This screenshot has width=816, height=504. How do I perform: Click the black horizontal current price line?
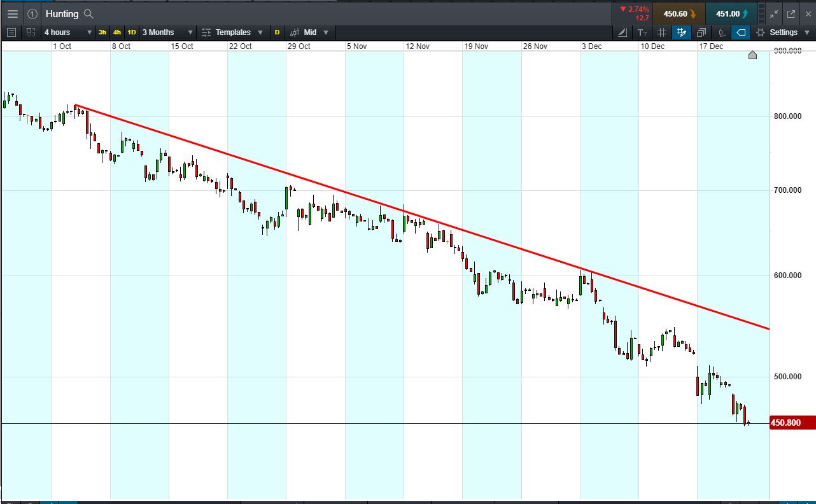(x=385, y=423)
